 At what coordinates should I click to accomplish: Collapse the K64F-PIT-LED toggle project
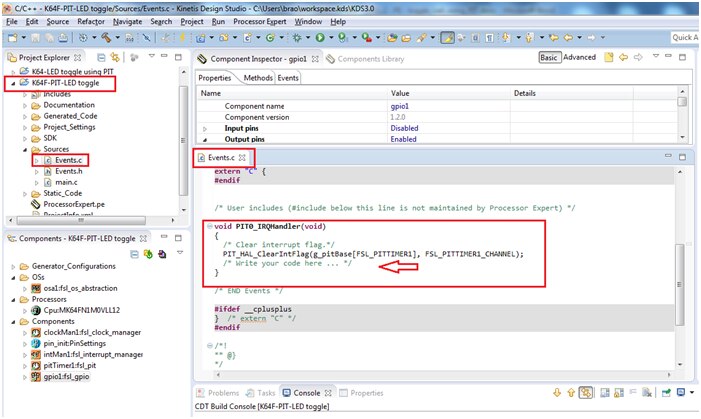[13, 83]
